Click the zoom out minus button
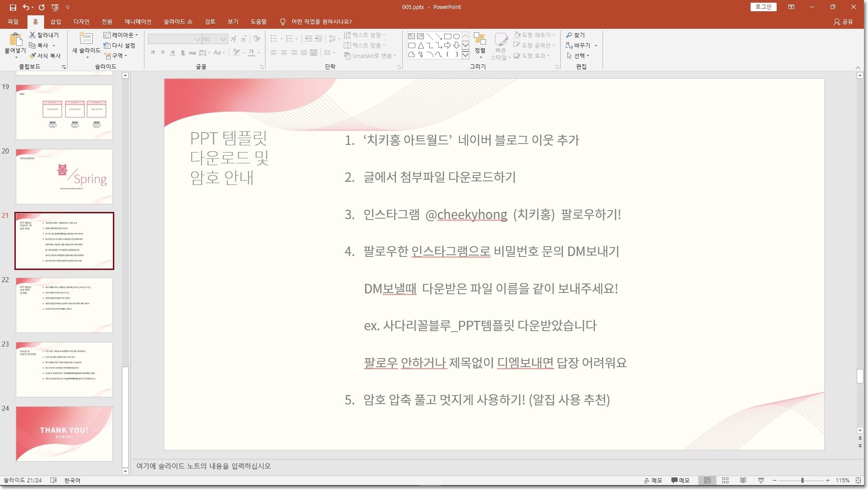 [x=775, y=481]
